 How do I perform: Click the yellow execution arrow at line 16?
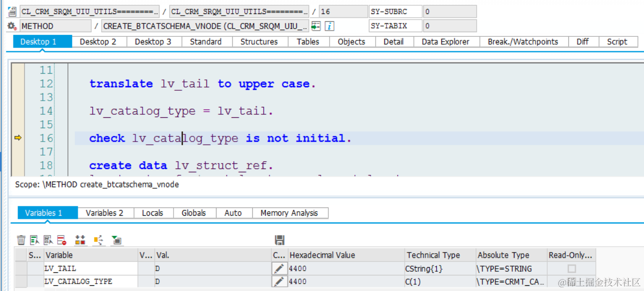coord(18,137)
